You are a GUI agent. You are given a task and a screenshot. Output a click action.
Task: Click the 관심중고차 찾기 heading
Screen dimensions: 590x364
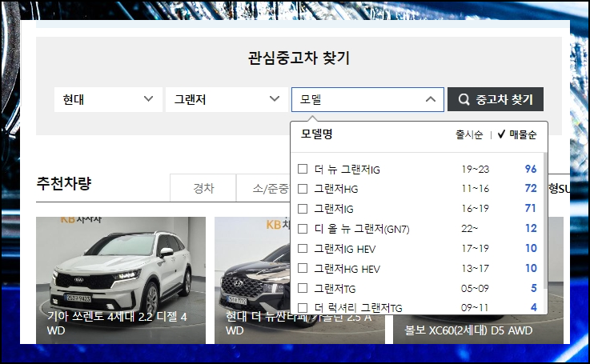(x=299, y=58)
